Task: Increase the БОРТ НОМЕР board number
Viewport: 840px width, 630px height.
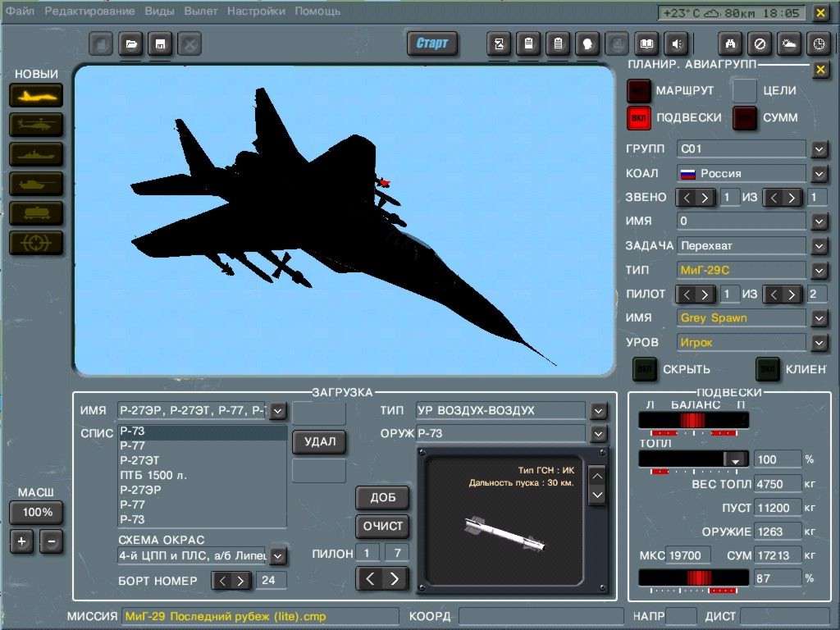Action: tap(241, 581)
